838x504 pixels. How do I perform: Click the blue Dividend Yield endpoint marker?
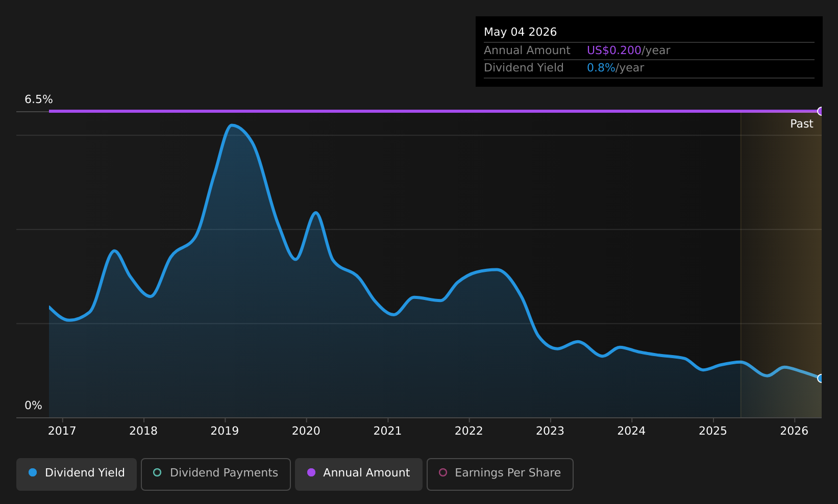point(821,379)
